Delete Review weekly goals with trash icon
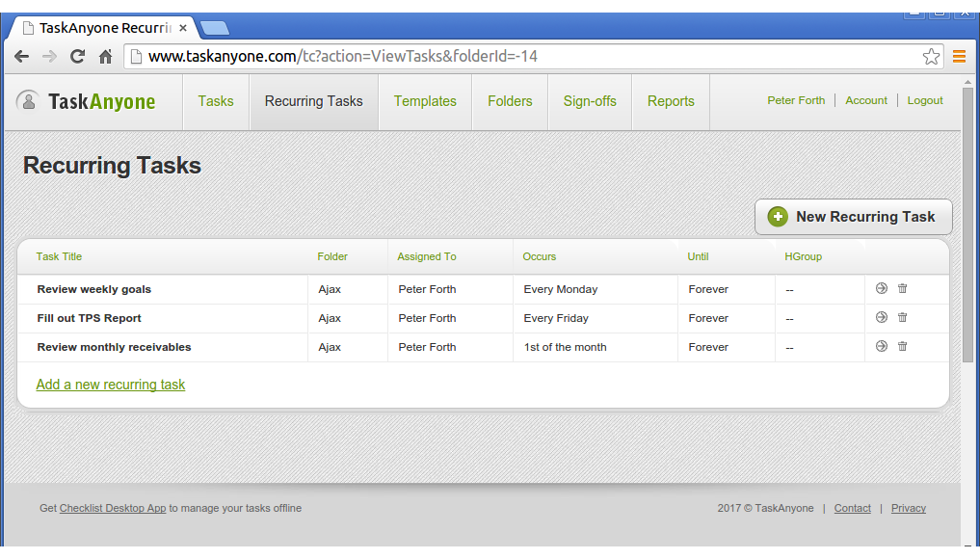Viewport: 980px width, 559px height. tap(903, 288)
